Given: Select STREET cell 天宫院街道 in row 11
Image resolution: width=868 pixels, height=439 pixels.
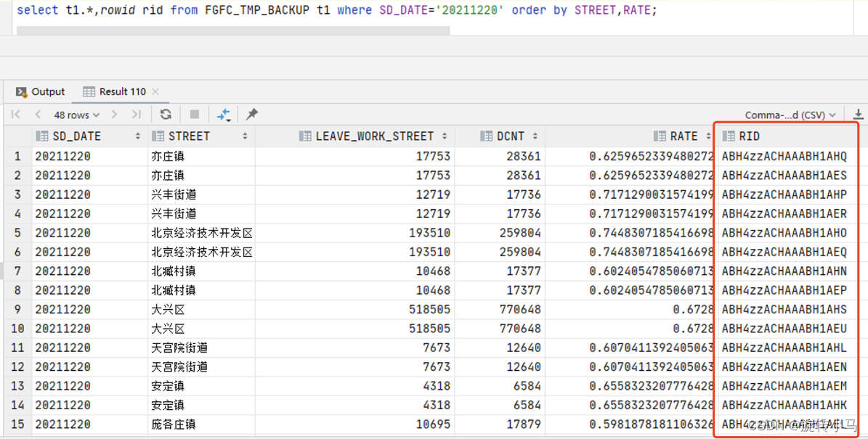Looking at the screenshot, I should 201,348.
